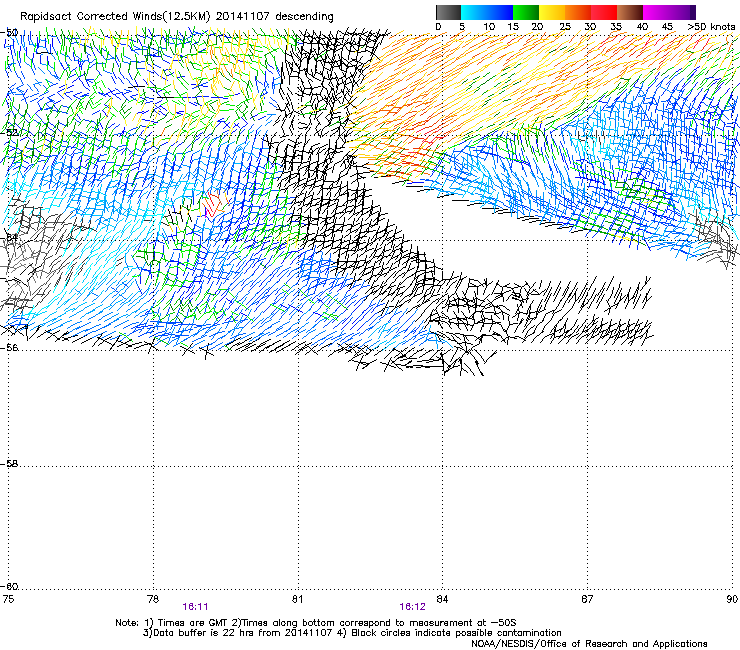Click the legend tick label '25'
740x650 pixels.
[x=564, y=27]
